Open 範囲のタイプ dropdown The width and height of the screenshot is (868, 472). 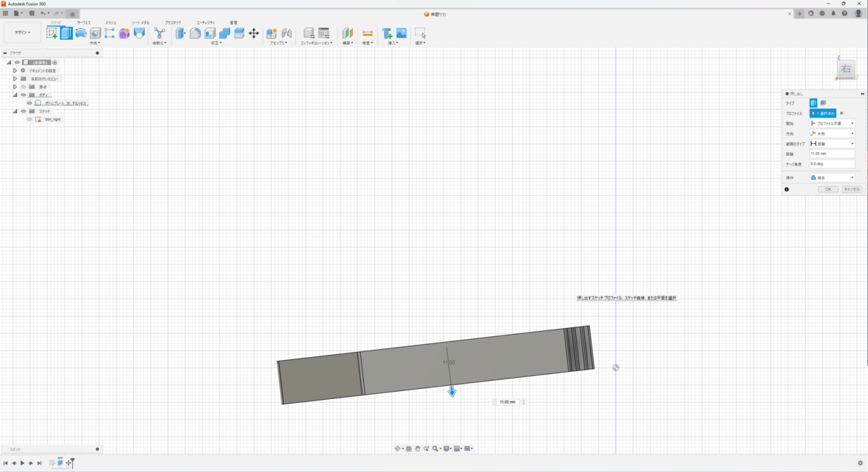(x=833, y=144)
